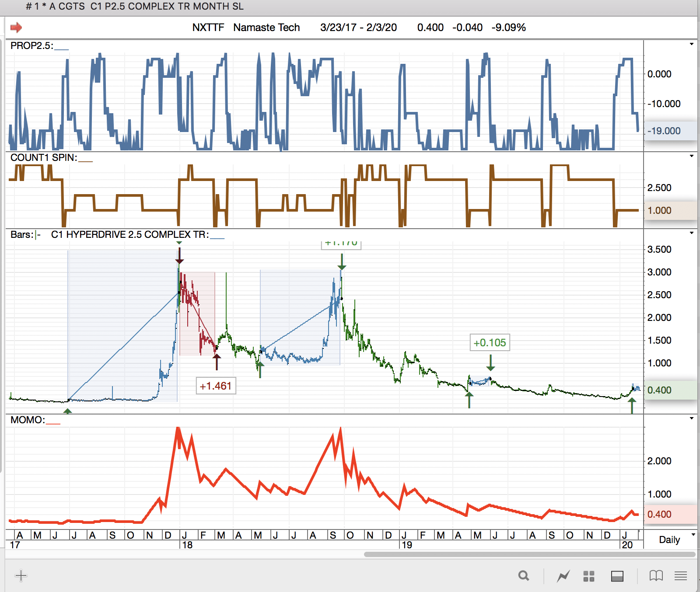Open the PROP2.5 pane menu triangle
This screenshot has height=592, width=700.
[692, 44]
